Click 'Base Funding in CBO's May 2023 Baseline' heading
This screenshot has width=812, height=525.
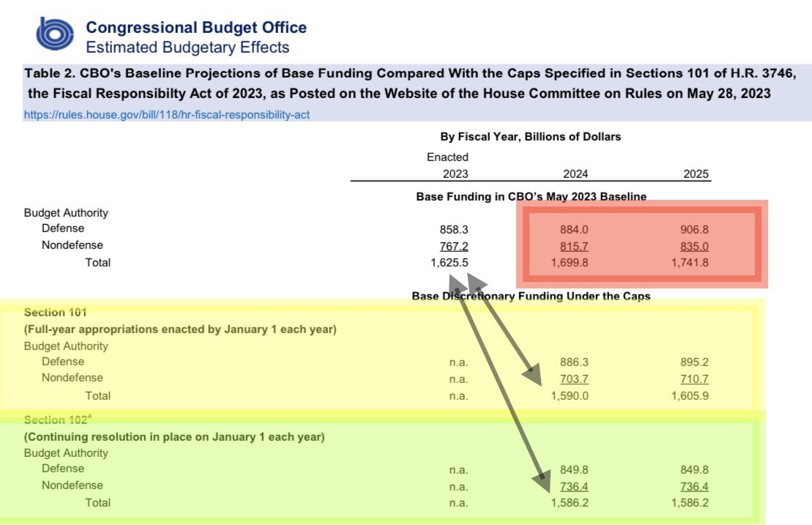(532, 197)
